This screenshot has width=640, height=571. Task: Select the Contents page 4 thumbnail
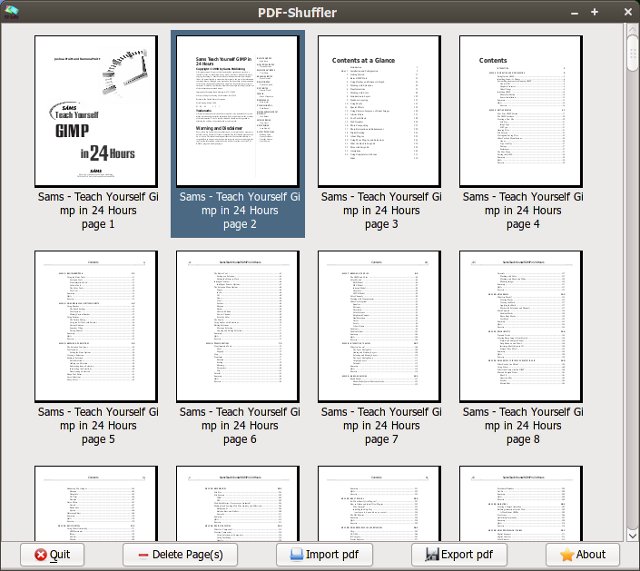(x=521, y=110)
